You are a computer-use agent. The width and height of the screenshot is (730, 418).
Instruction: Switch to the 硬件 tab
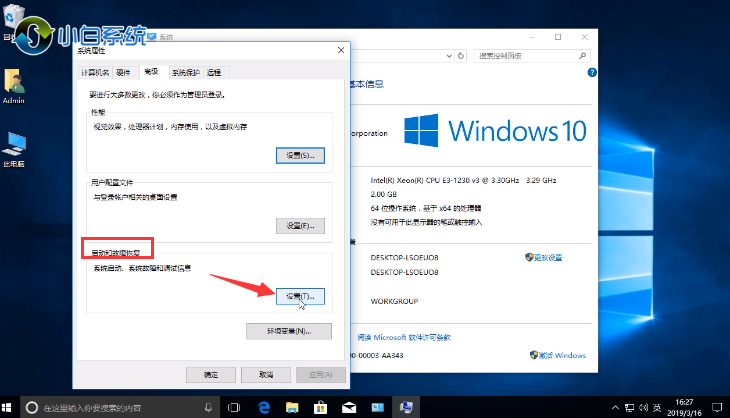pos(123,72)
